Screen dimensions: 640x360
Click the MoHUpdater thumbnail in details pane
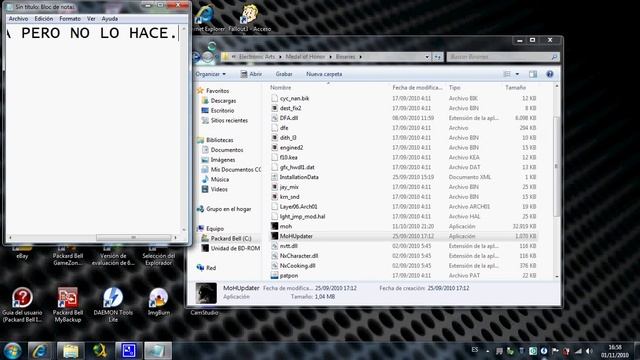pyautogui.click(x=206, y=293)
